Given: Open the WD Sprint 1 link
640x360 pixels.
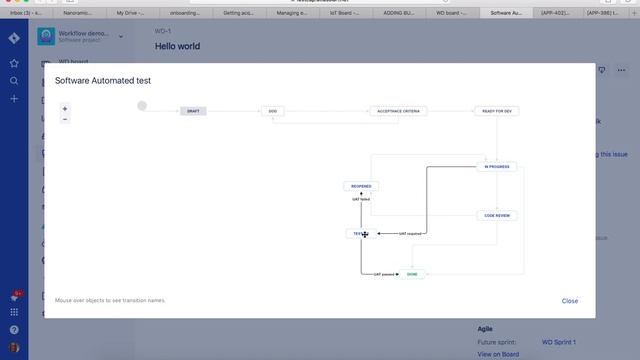Looking at the screenshot, I should click(x=559, y=342).
